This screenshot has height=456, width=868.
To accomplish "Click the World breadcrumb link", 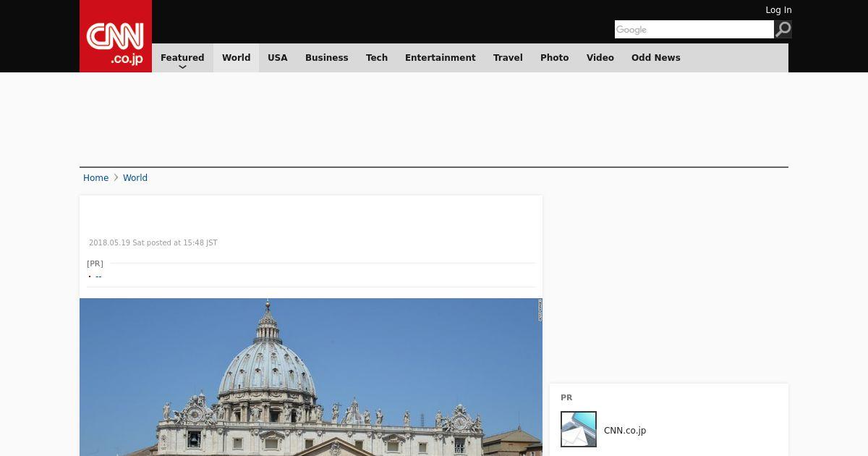I will coord(135,178).
